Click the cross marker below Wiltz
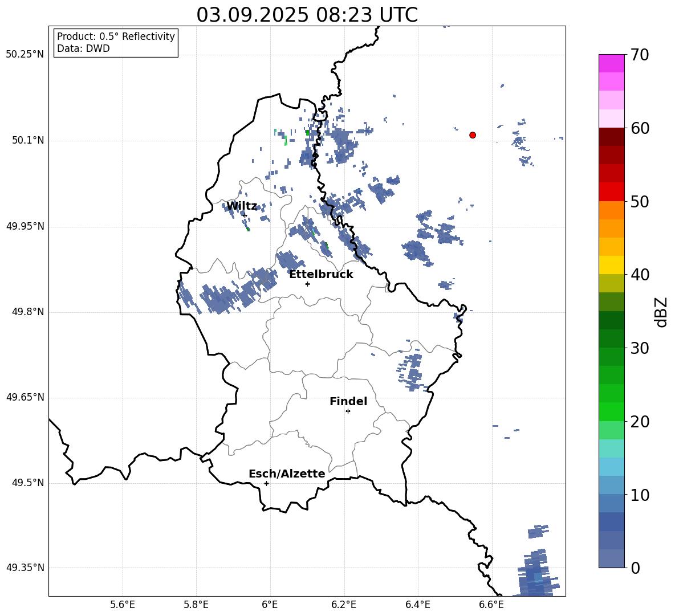The image size is (675, 616). [x=245, y=215]
